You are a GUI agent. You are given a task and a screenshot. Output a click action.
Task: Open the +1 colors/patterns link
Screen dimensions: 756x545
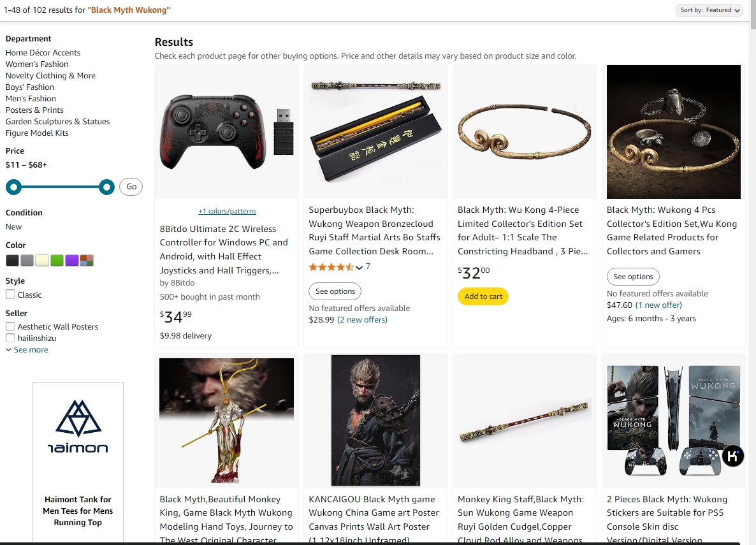point(227,211)
